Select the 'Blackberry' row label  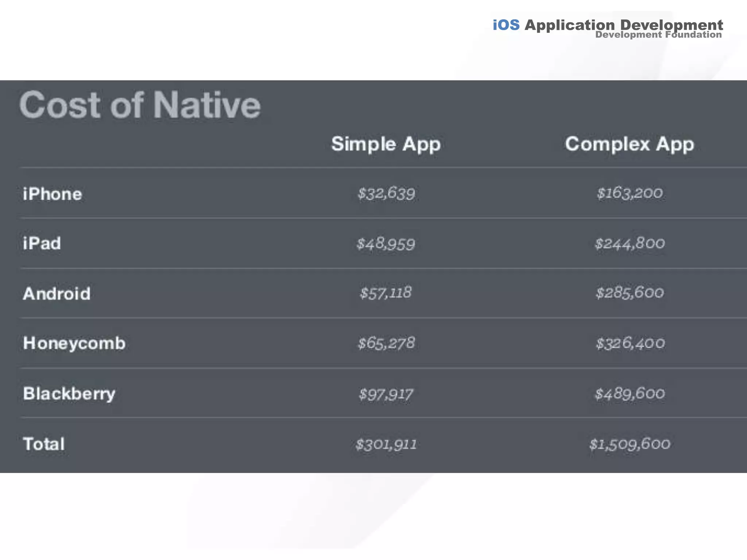point(69,394)
